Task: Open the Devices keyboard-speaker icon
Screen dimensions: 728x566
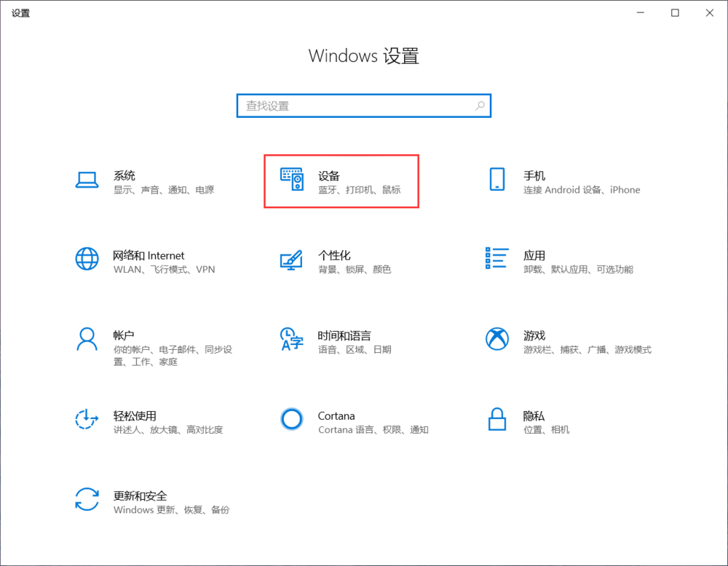Action: click(x=292, y=180)
